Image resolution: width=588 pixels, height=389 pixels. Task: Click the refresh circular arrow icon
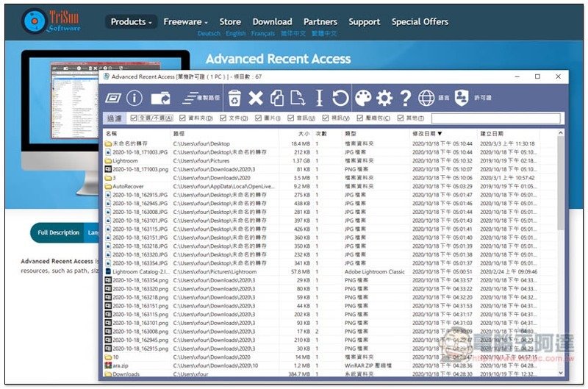pyautogui.click(x=340, y=98)
